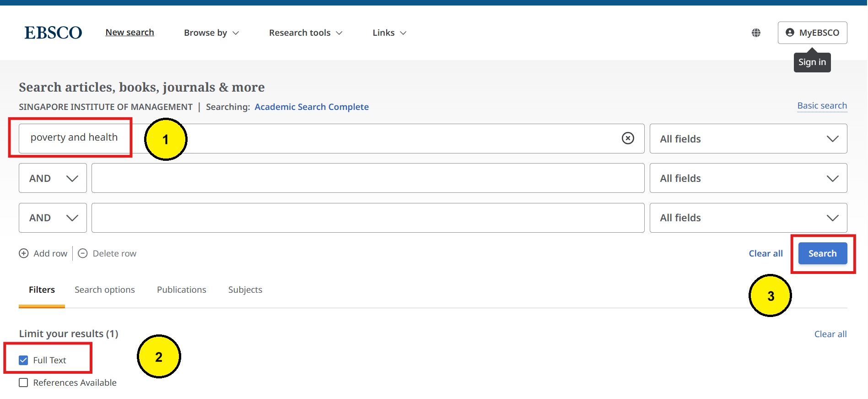Open the MyEBSCO account button

[x=812, y=33]
